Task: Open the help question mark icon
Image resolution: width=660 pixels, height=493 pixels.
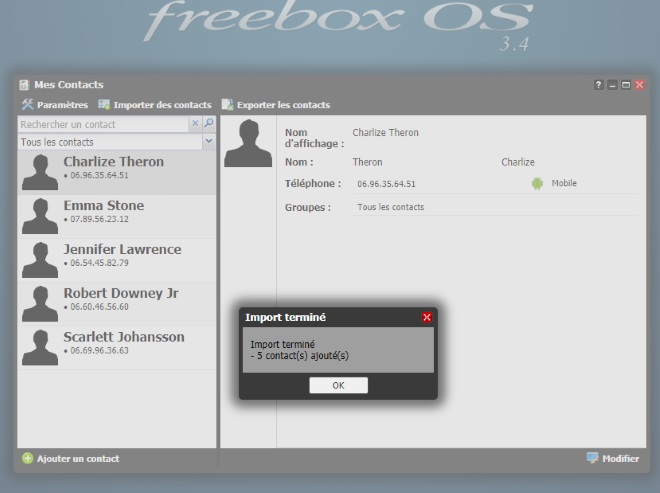Action: [599, 85]
